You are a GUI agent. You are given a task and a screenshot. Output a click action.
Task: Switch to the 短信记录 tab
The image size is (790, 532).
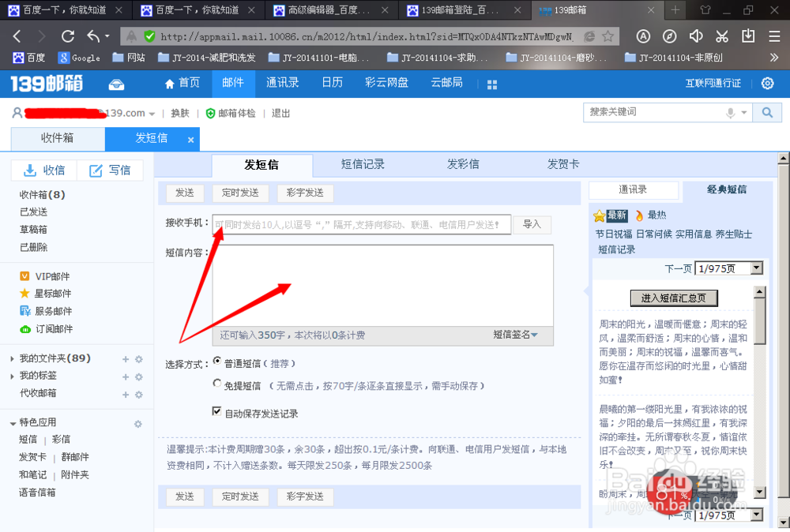363,164
